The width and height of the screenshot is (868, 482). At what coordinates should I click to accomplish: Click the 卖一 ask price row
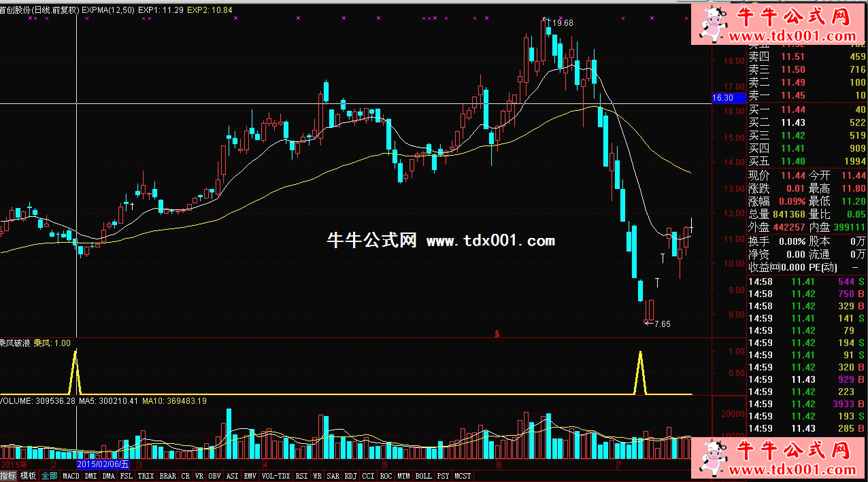point(807,95)
